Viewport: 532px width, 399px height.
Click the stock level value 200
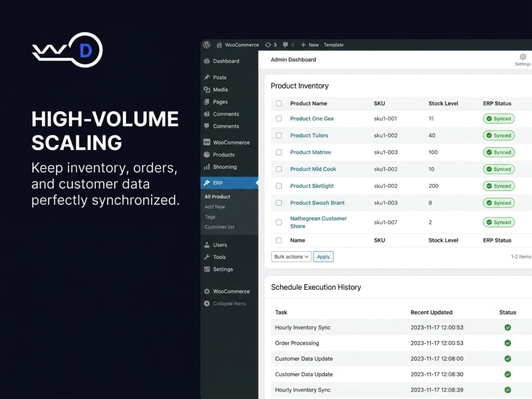(x=433, y=186)
